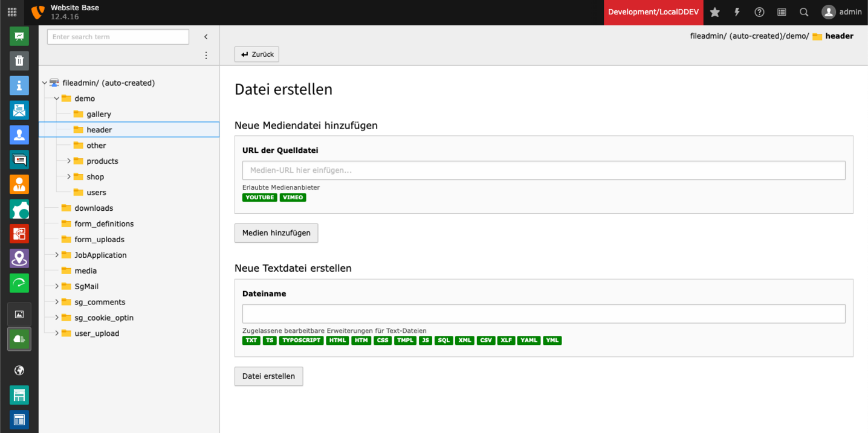
Task: Open the backend search magnifier
Action: tap(803, 12)
